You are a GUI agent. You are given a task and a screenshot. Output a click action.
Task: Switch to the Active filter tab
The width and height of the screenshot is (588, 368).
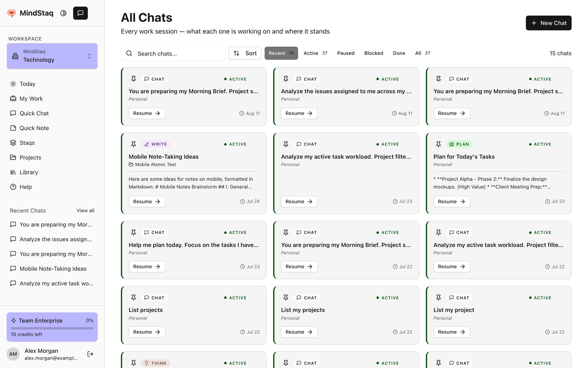coord(316,53)
